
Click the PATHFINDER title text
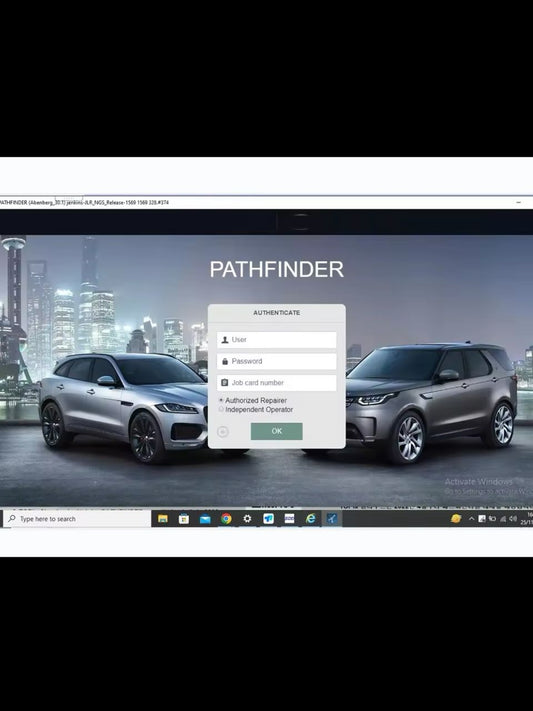(x=277, y=269)
